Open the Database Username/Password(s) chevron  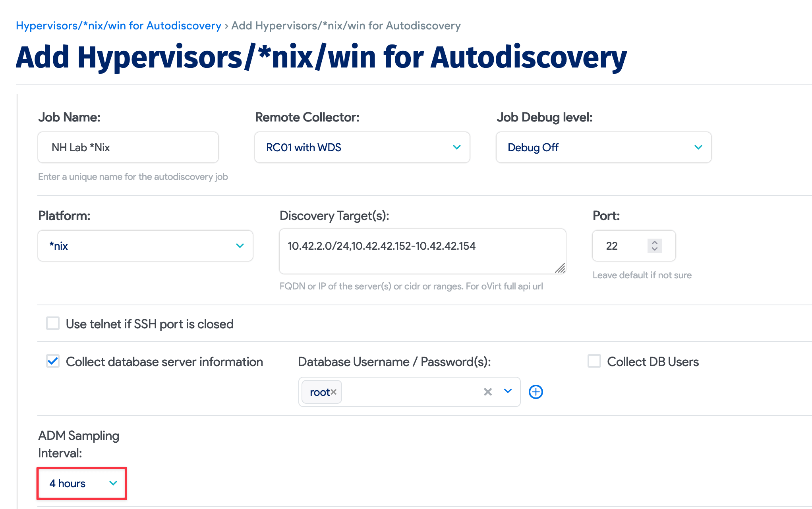[x=507, y=392]
